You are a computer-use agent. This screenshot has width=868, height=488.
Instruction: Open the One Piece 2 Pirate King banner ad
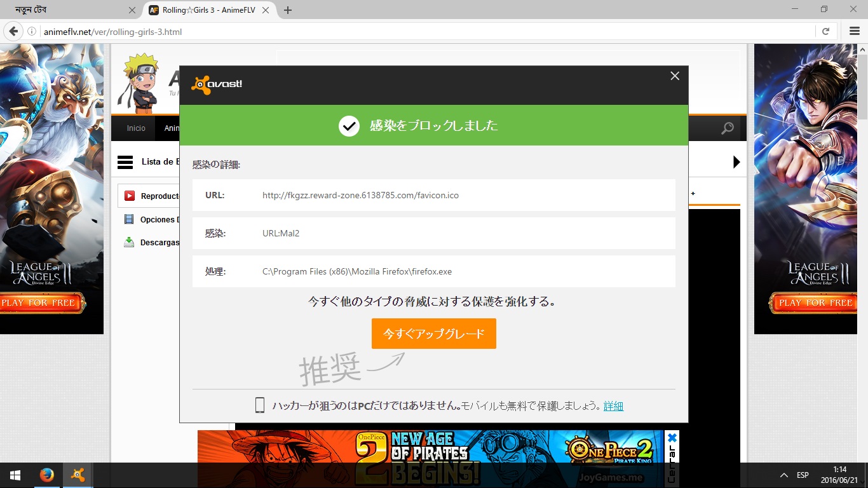point(431,459)
